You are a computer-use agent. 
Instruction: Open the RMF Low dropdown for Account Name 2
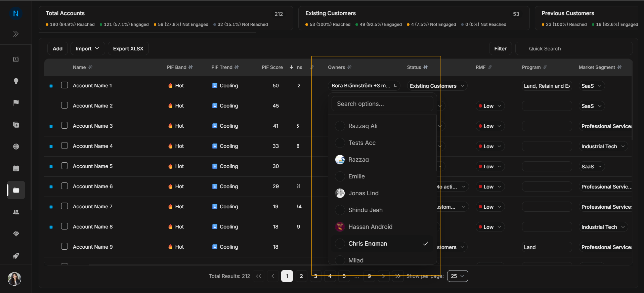click(x=490, y=106)
